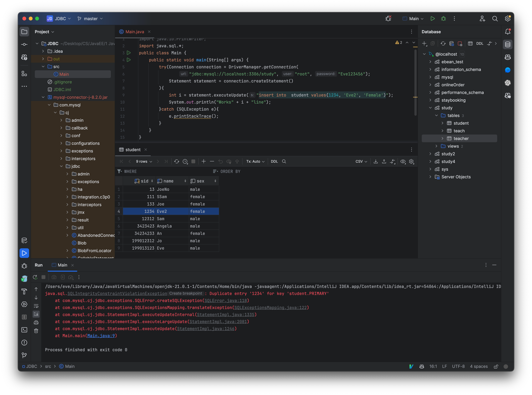Add a new row to student table
Viewport: 532px width, 395px height.
point(203,161)
